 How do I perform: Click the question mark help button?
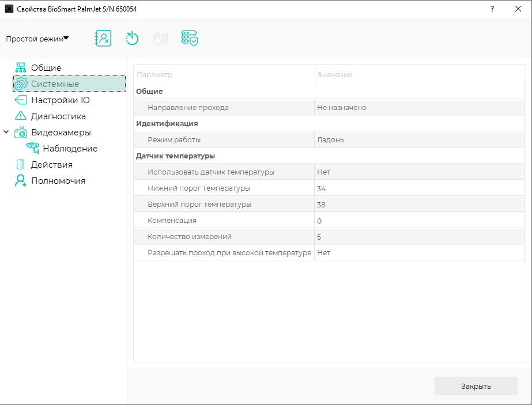pyautogui.click(x=492, y=9)
